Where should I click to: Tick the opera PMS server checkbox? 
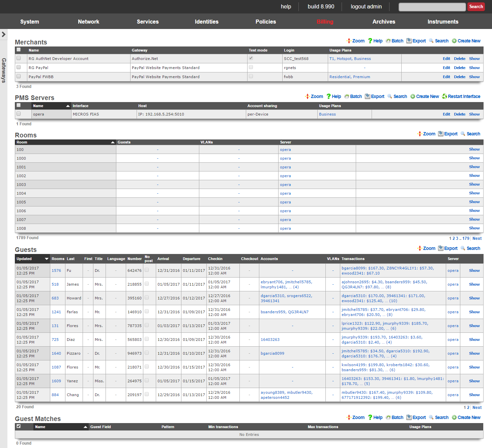[x=19, y=114]
